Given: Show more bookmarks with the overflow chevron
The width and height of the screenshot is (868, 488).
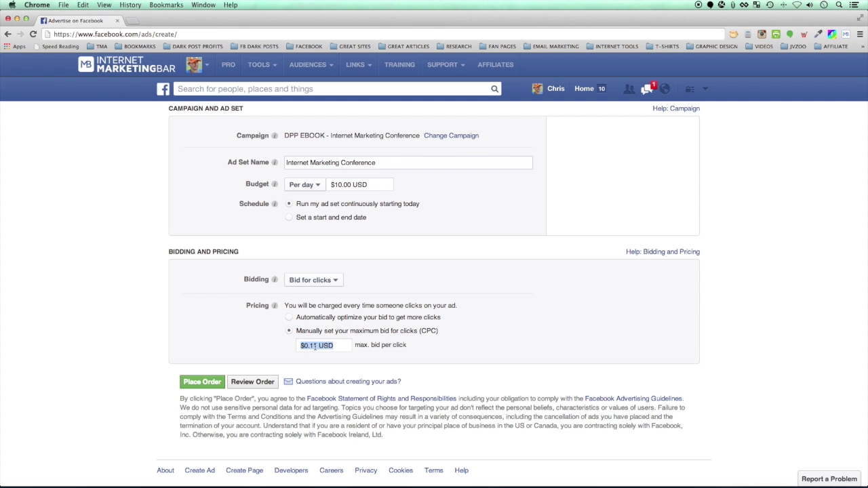Looking at the screenshot, I should tap(863, 46).
